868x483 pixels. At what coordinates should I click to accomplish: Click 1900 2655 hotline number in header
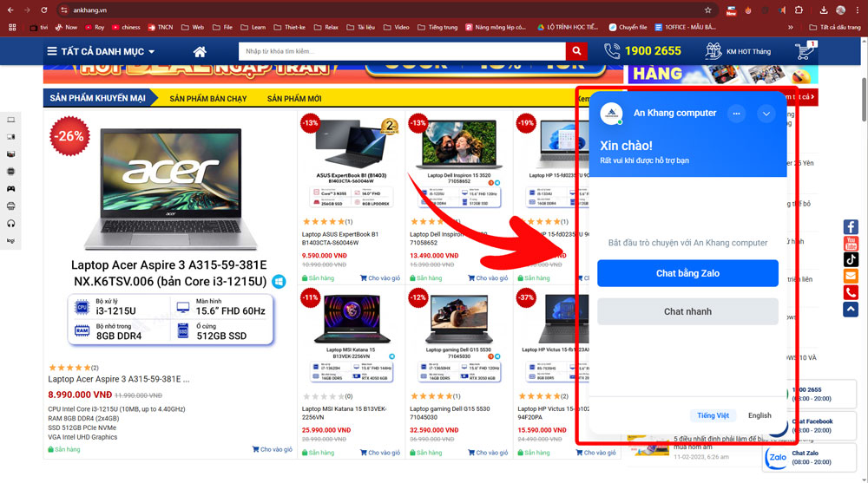click(x=653, y=51)
